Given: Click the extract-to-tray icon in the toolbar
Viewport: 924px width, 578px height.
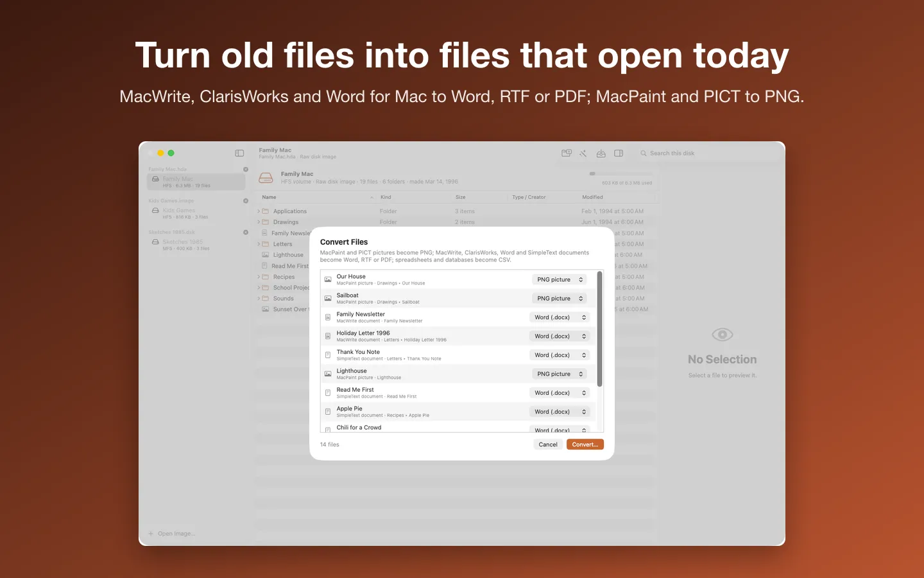Looking at the screenshot, I should (x=601, y=153).
